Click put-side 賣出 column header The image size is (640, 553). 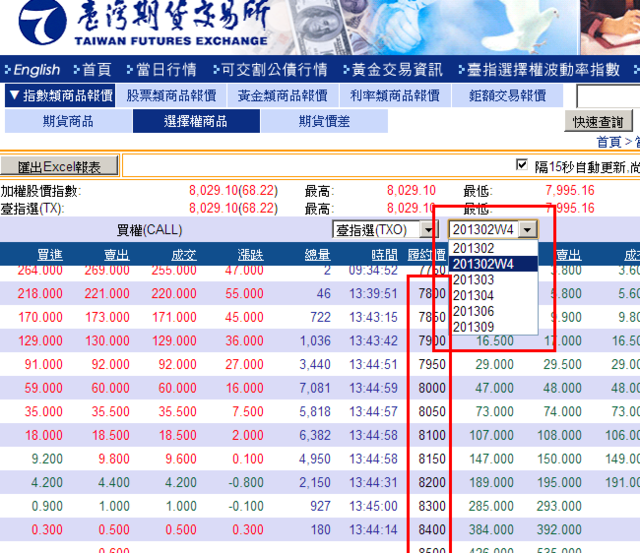(x=569, y=255)
